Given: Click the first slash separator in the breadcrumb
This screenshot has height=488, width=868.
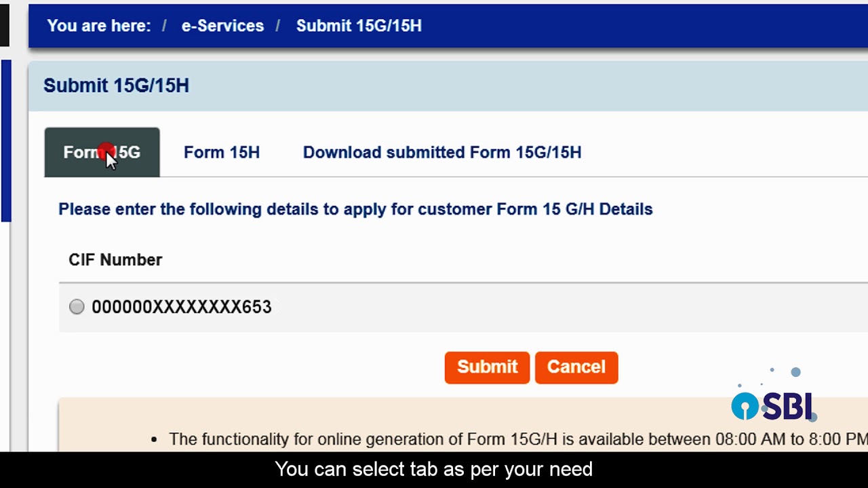Looking at the screenshot, I should 164,26.
